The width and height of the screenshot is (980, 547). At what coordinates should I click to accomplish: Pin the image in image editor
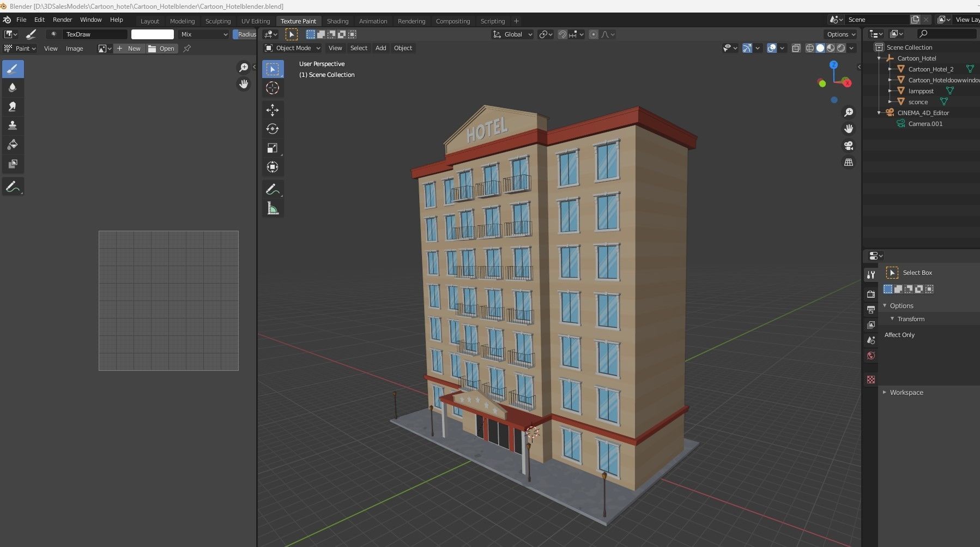187,49
